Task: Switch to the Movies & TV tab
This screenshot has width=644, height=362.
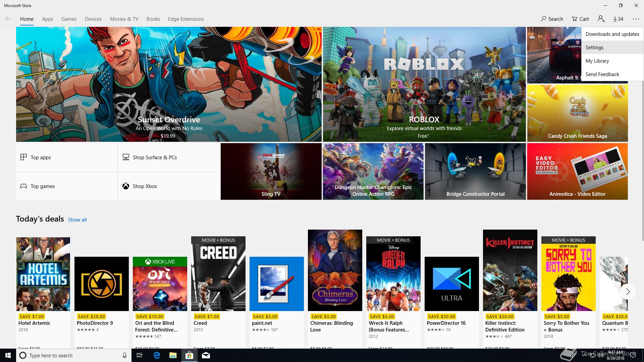Action: tap(124, 19)
